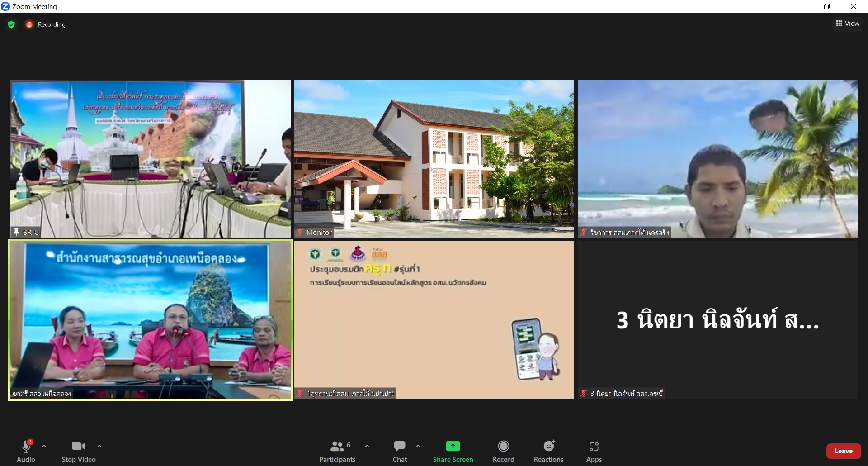Open the View layout menu

tap(847, 24)
